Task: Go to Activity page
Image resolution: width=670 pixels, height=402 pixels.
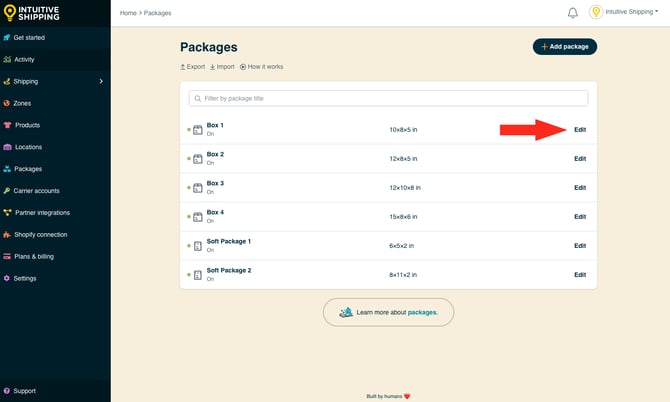Action: point(24,59)
